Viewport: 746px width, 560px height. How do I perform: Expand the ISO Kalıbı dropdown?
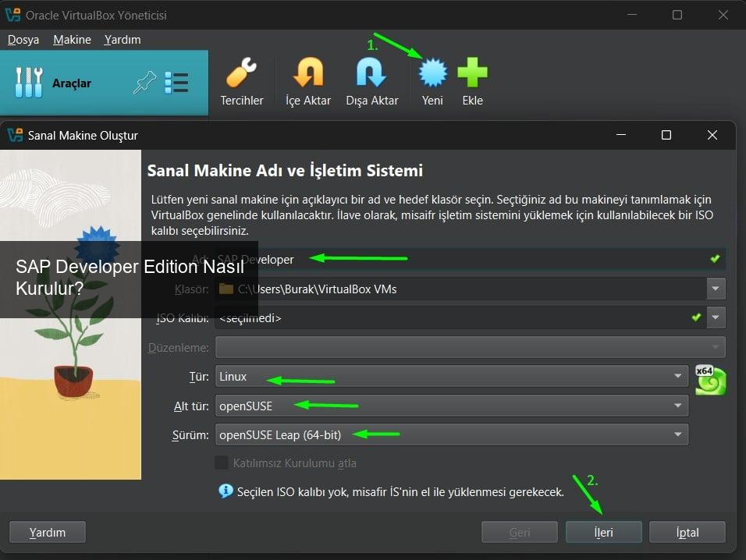(x=716, y=317)
